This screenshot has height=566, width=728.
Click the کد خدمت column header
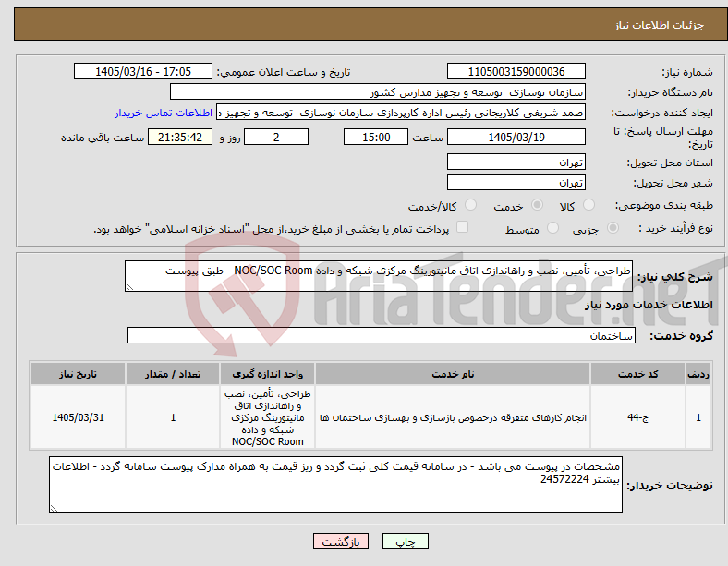click(x=638, y=374)
